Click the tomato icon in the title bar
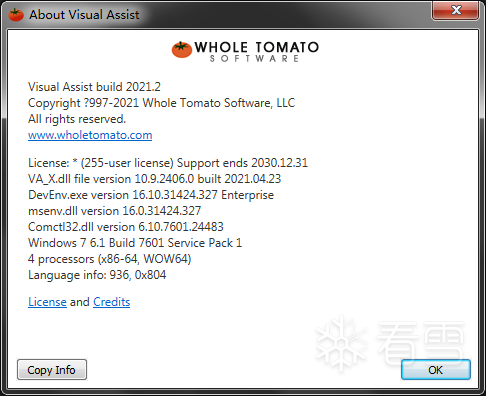 pyautogui.click(x=16, y=15)
